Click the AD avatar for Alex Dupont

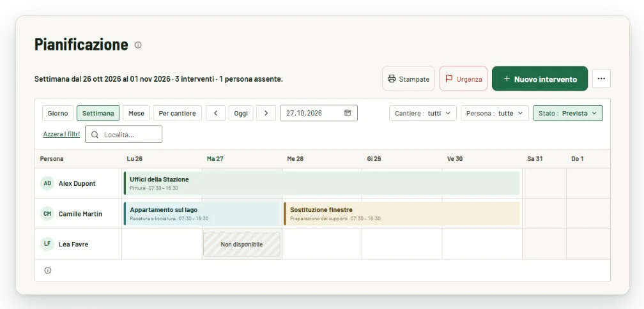point(47,183)
